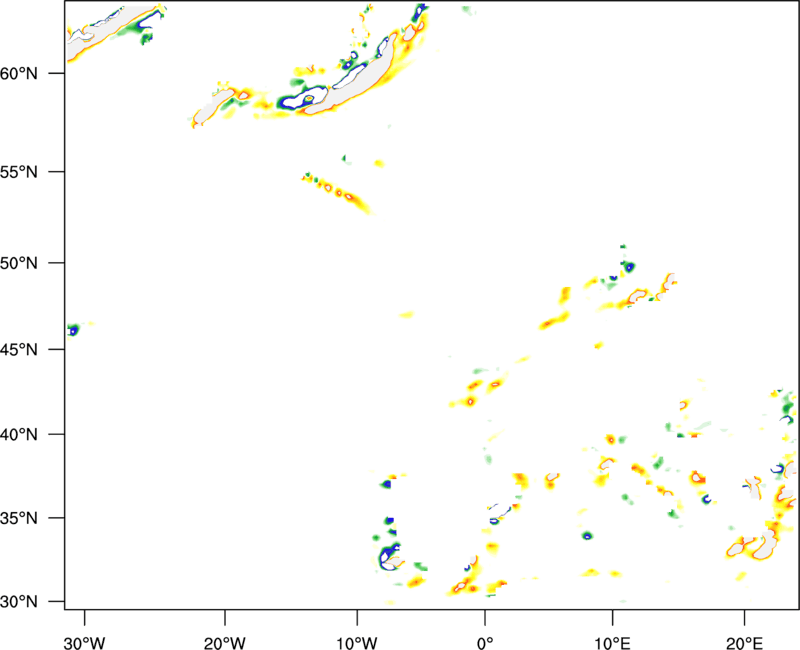Click the 0° longitude label
Image resolution: width=800 pixels, height=650 pixels.
point(485,643)
